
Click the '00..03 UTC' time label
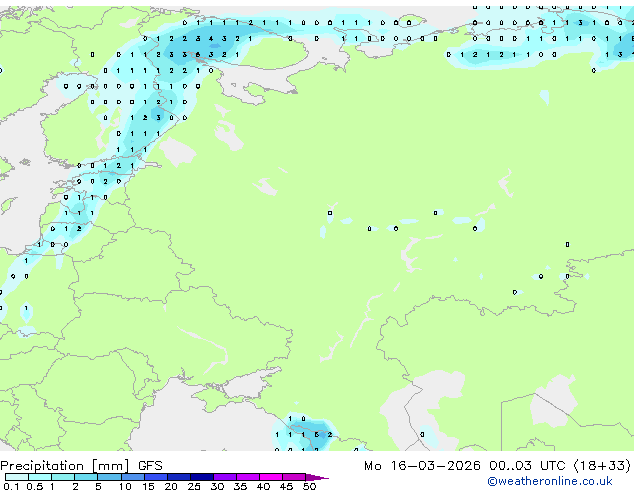[x=527, y=466]
